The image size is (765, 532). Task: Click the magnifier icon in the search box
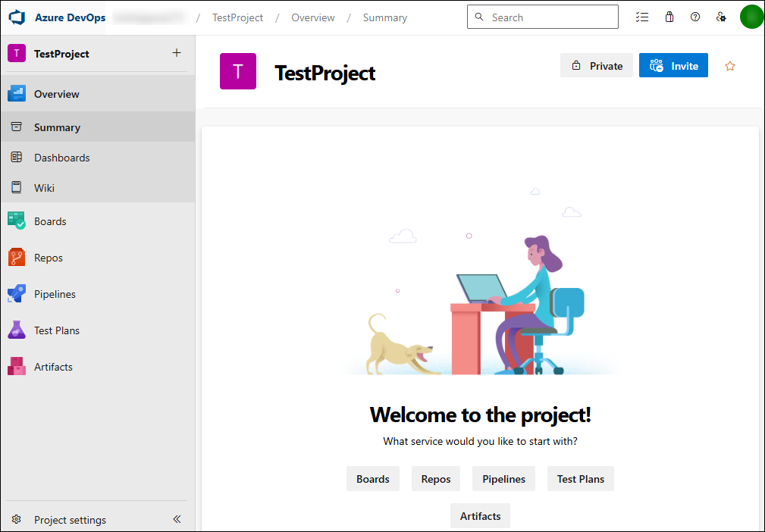[479, 17]
